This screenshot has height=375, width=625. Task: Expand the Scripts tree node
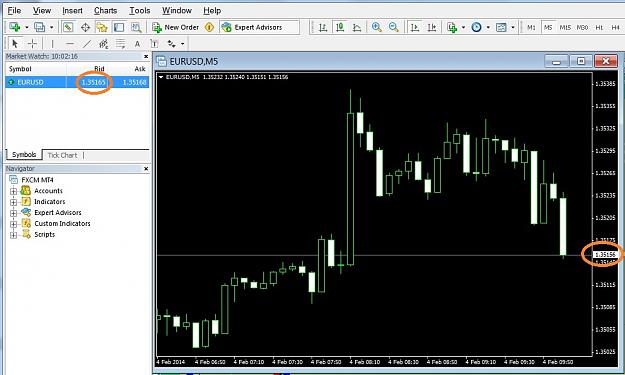point(13,234)
